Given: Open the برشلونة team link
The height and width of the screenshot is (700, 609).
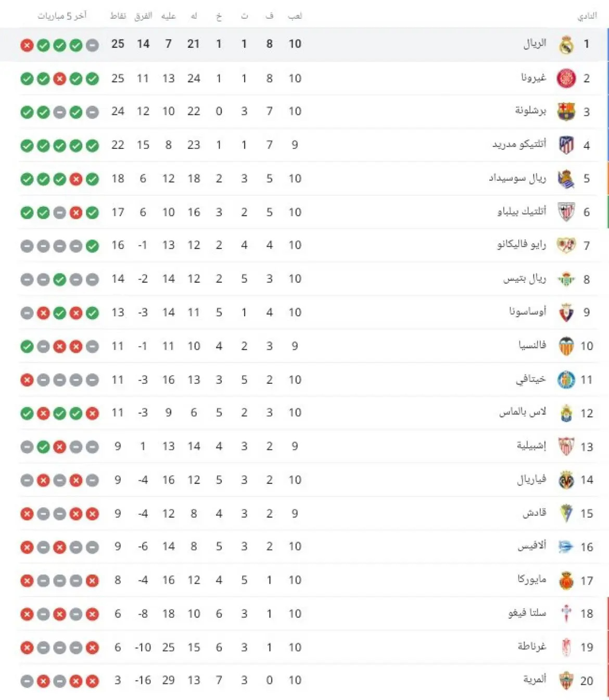Looking at the screenshot, I should tap(530, 111).
